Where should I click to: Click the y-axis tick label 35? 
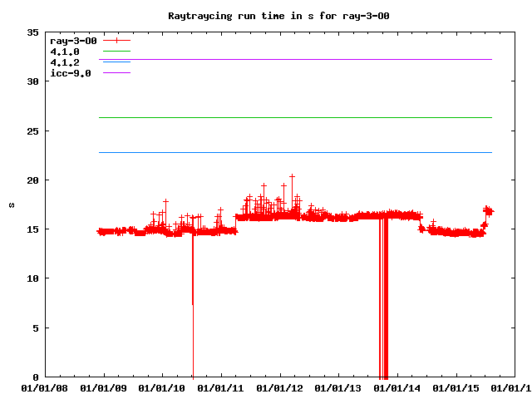tap(32, 33)
